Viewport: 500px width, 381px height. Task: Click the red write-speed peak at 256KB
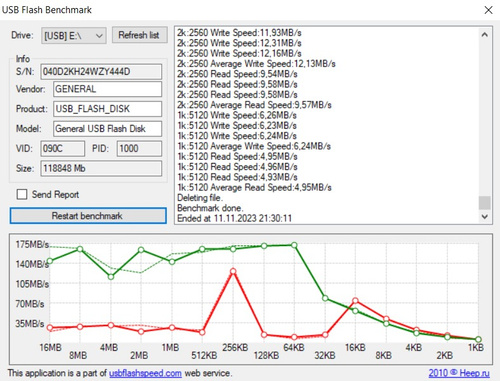point(233,271)
